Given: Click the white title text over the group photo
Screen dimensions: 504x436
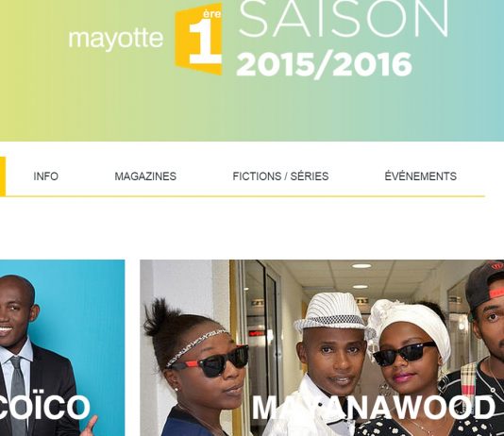Looking at the screenshot, I should [374, 408].
